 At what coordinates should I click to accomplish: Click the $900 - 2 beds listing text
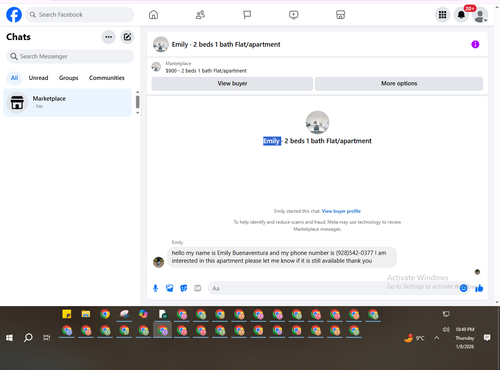(206, 71)
